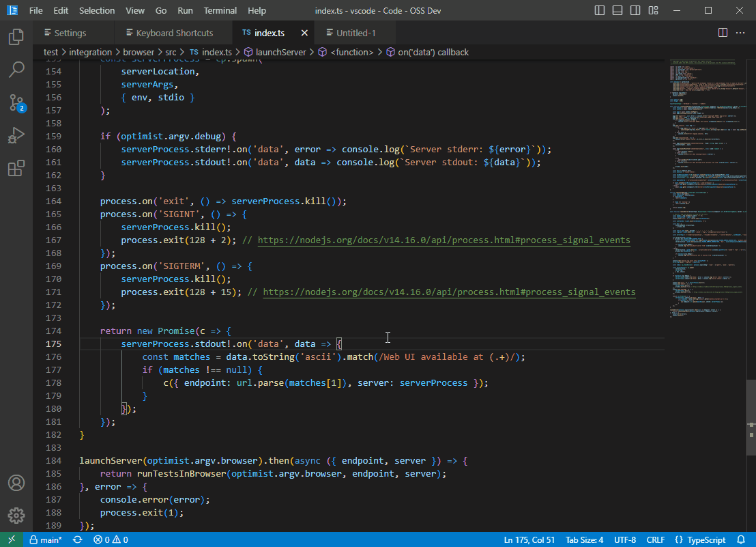This screenshot has width=756, height=547.
Task: Split the editor to the right
Action: click(x=723, y=33)
